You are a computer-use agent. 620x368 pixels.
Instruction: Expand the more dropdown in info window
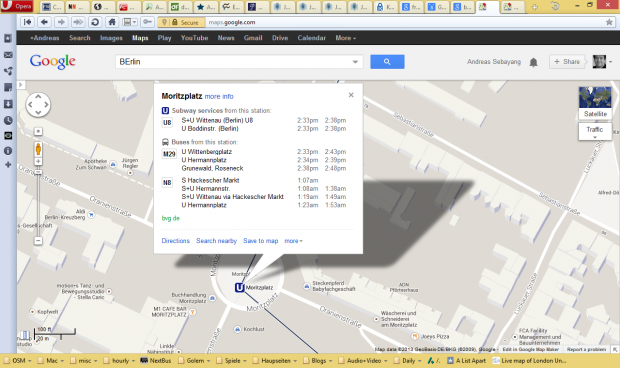pyautogui.click(x=293, y=241)
